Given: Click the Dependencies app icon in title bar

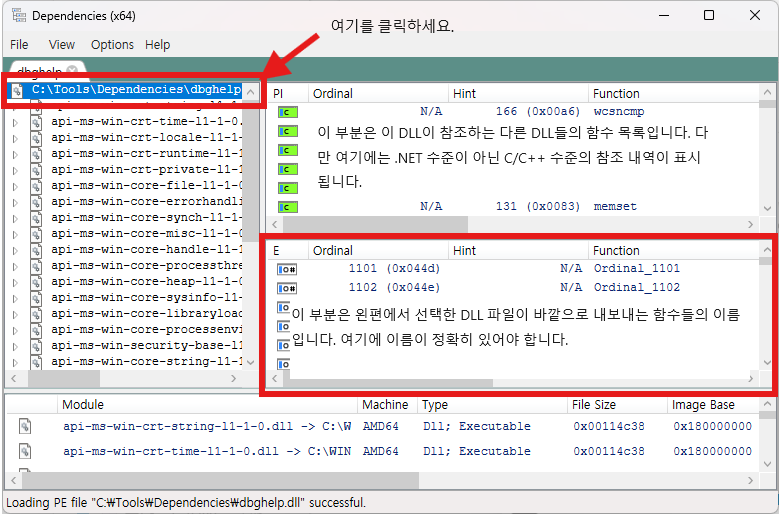Looking at the screenshot, I should [19, 15].
